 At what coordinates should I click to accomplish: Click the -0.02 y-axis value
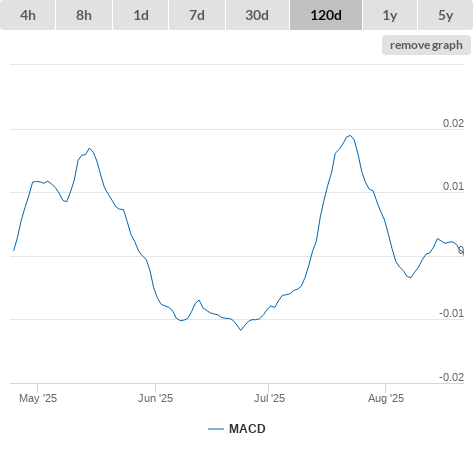[x=451, y=377]
